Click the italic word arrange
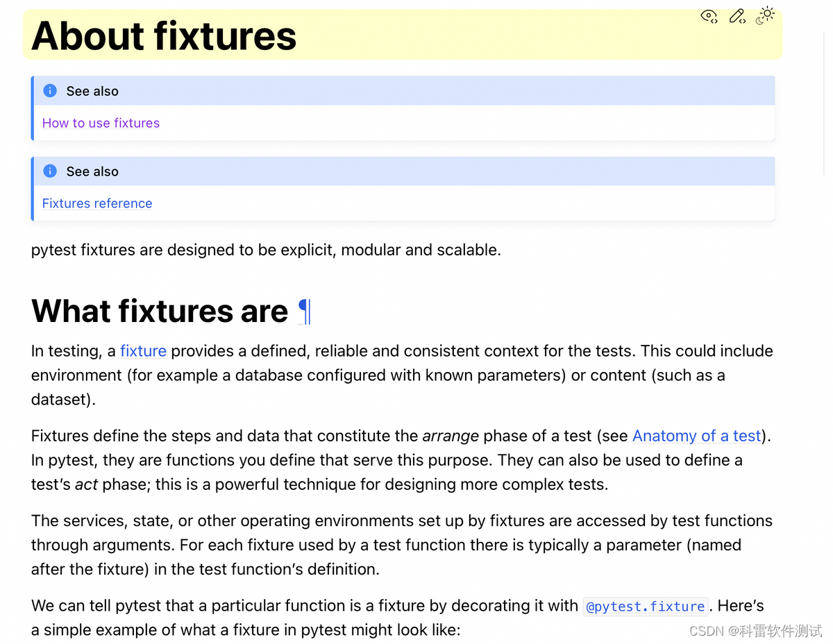The width and height of the screenshot is (833, 644). pos(451,436)
